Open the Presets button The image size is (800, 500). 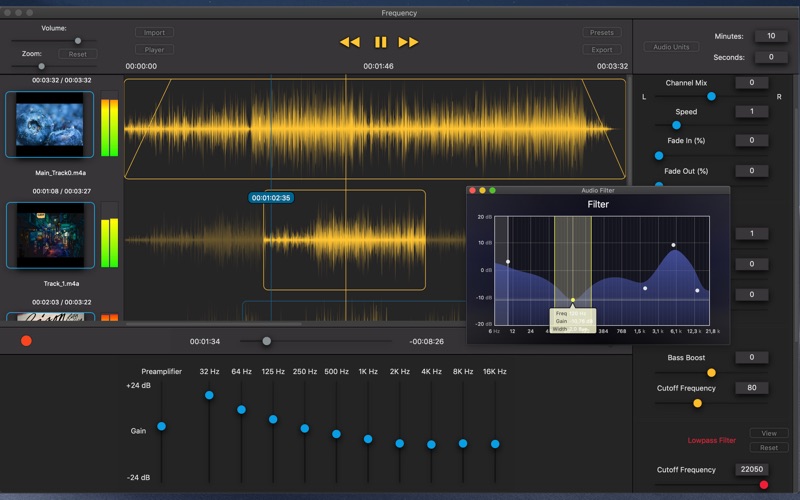(x=602, y=32)
